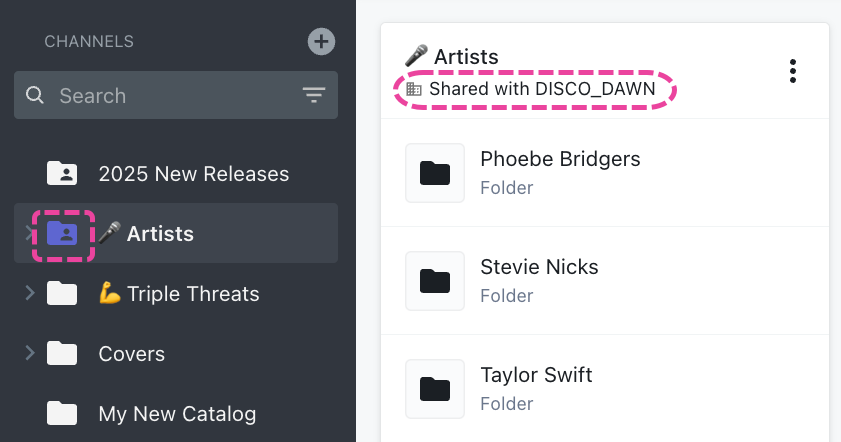
Task: Open the Phoebe Bridgers folder
Action: click(x=605, y=173)
